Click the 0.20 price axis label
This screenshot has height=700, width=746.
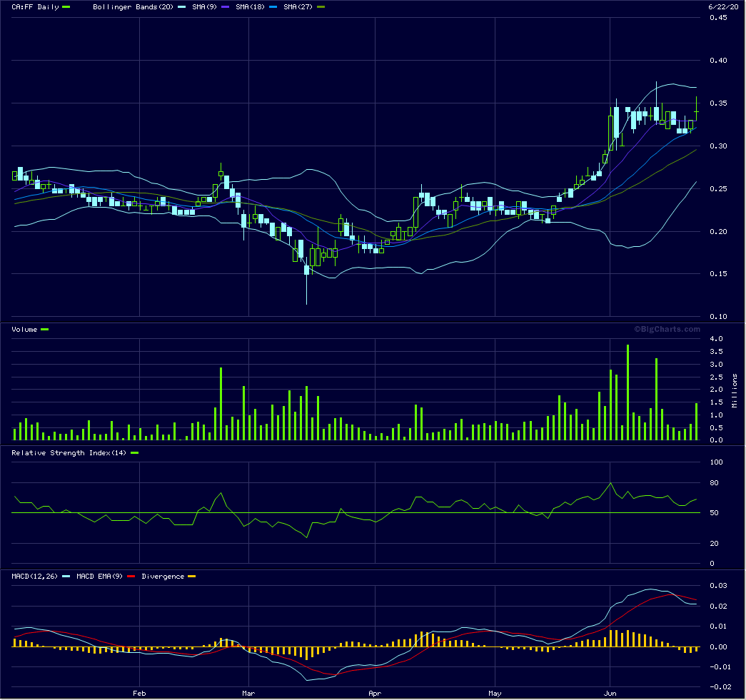(x=718, y=232)
